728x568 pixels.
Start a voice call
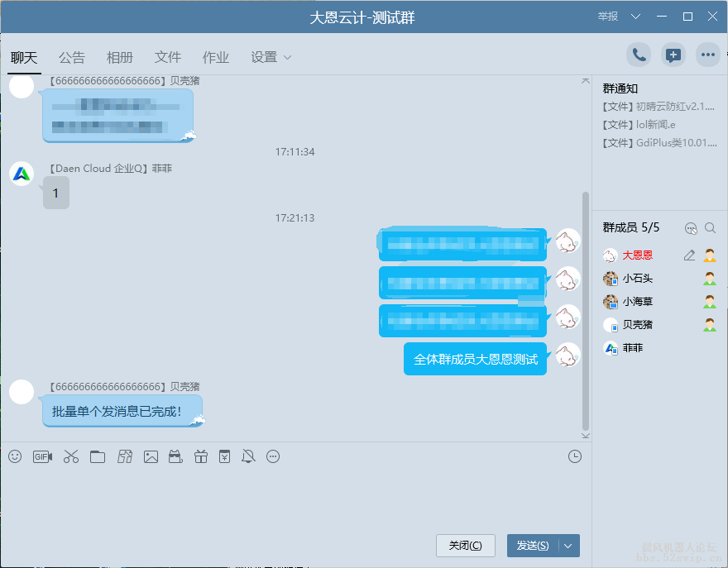(637, 55)
